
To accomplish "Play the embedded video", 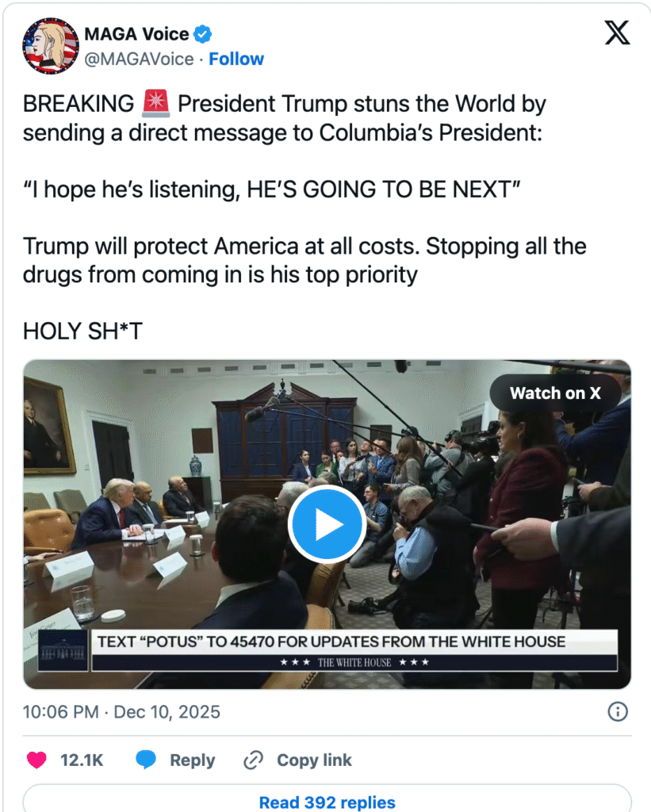I will (x=326, y=524).
